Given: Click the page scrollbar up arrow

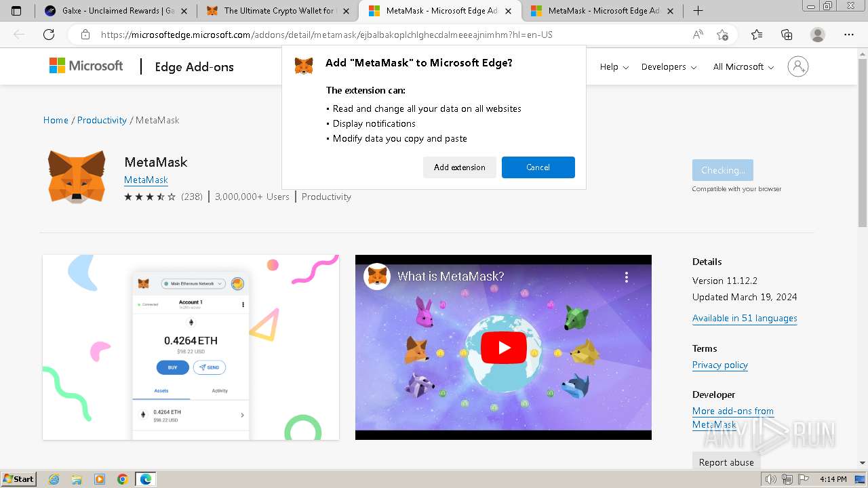Looking at the screenshot, I should tap(863, 52).
